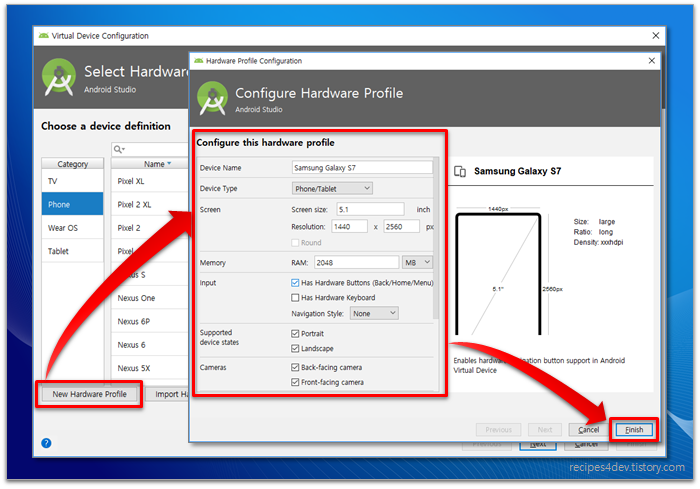The image size is (700, 489).
Task: Click the hardware profile form scrollbar
Action: pyautogui.click(x=436, y=238)
